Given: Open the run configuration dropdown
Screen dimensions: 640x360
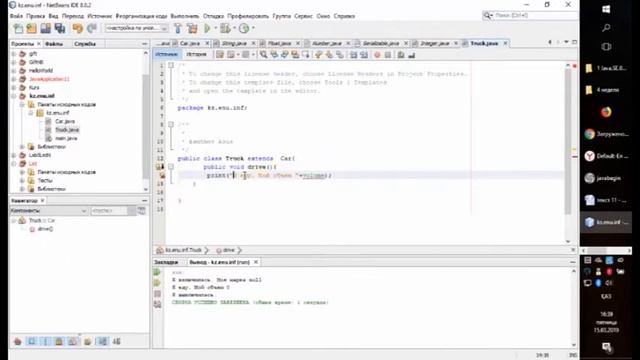Looking at the screenshot, I should pyautogui.click(x=137, y=28).
